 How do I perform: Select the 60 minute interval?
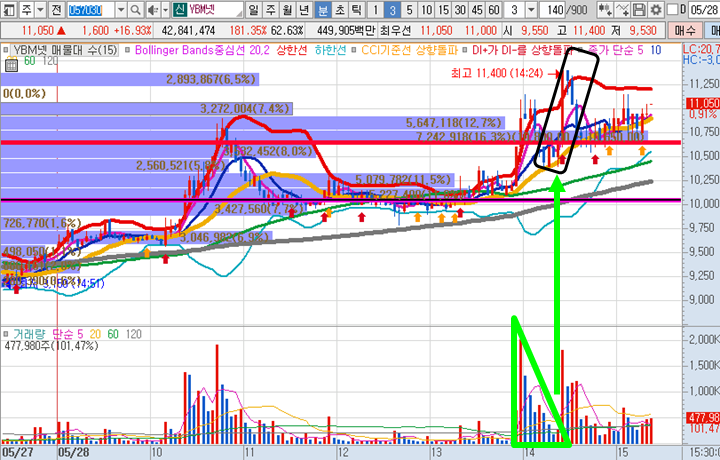coord(494,10)
